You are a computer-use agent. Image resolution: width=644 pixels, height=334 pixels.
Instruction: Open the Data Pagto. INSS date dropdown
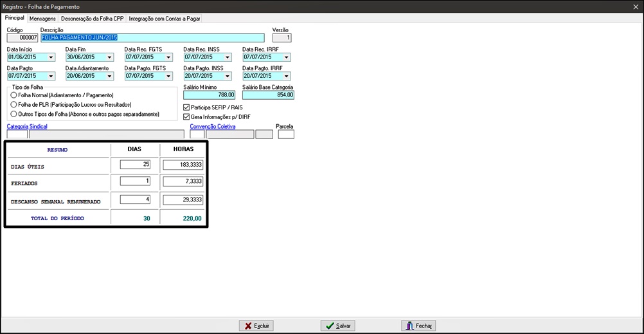228,76
